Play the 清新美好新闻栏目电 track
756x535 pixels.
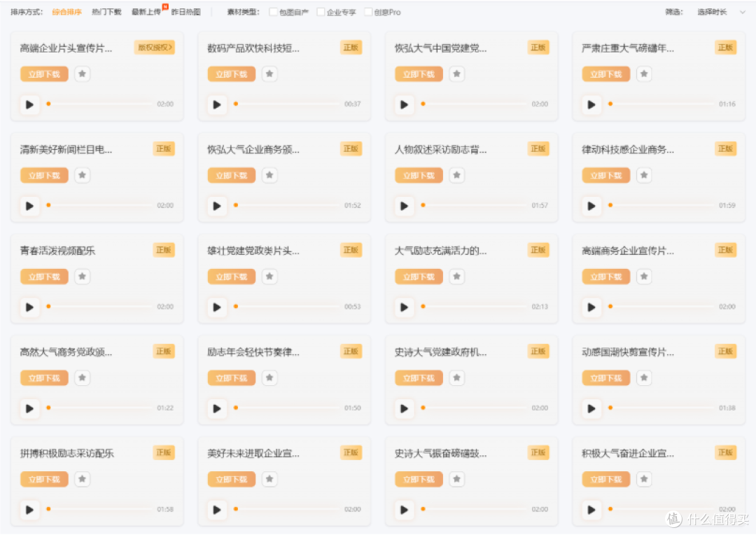[x=29, y=205]
